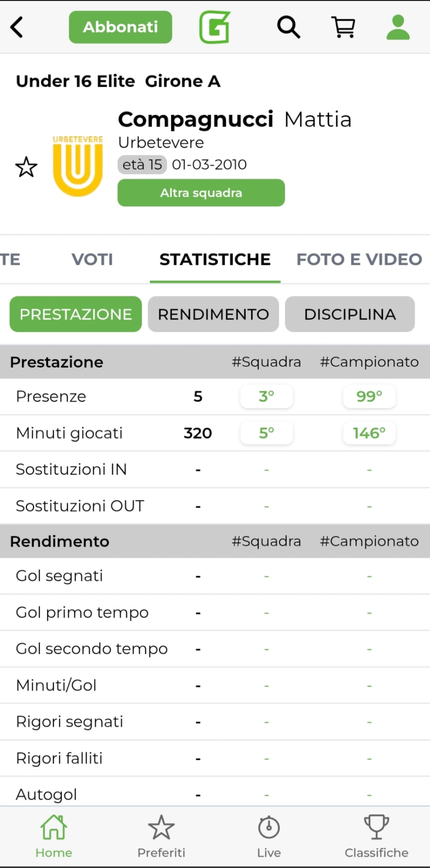
Task: Open search with the magnifier icon
Action: [288, 27]
